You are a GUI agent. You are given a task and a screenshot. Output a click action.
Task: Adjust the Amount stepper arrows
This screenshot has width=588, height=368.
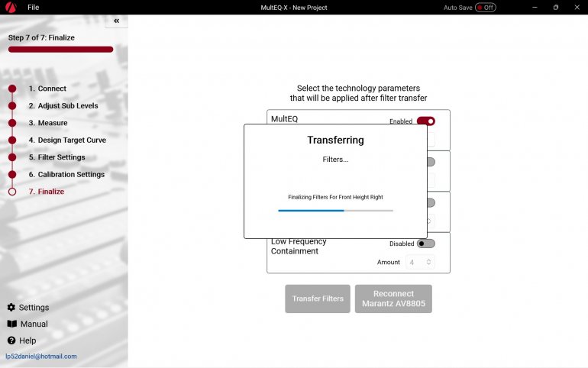pos(428,262)
